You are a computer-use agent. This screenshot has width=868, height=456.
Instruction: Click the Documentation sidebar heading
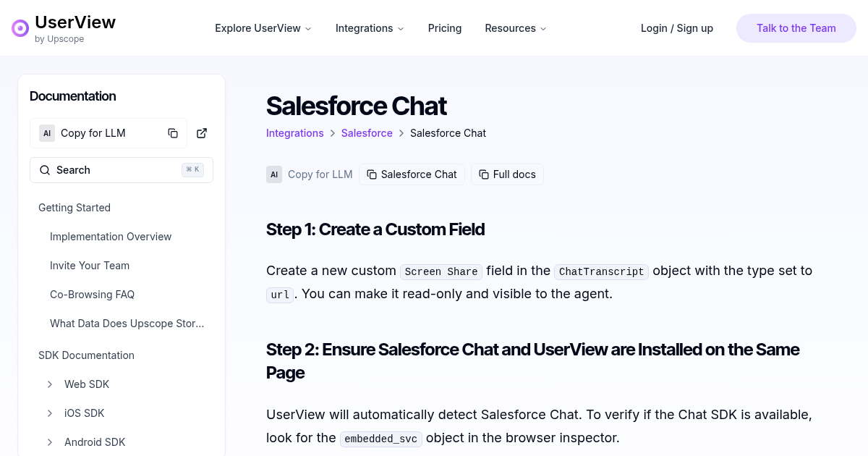click(72, 96)
